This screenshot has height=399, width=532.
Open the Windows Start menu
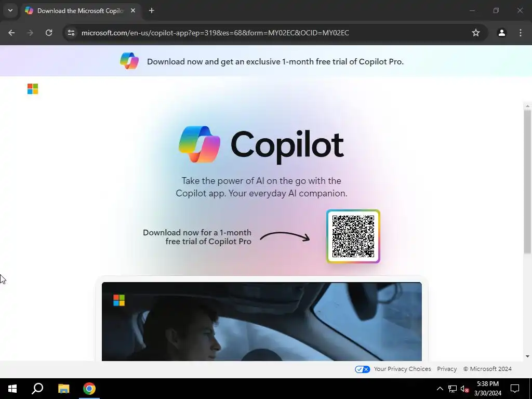coord(12,389)
